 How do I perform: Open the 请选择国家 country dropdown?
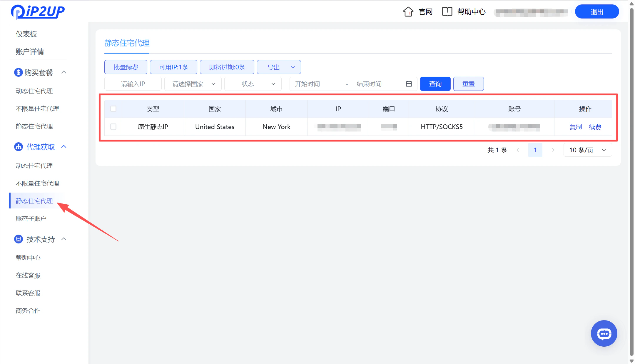point(193,84)
